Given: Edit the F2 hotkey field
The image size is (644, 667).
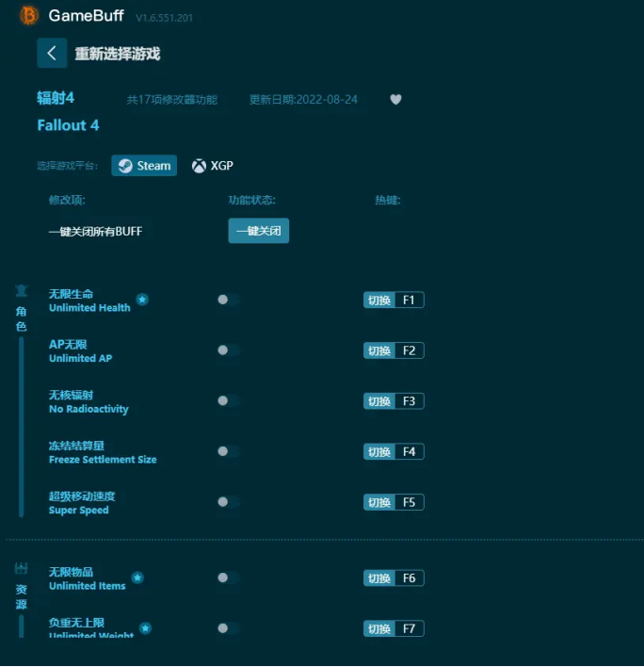Looking at the screenshot, I should pyautogui.click(x=410, y=350).
